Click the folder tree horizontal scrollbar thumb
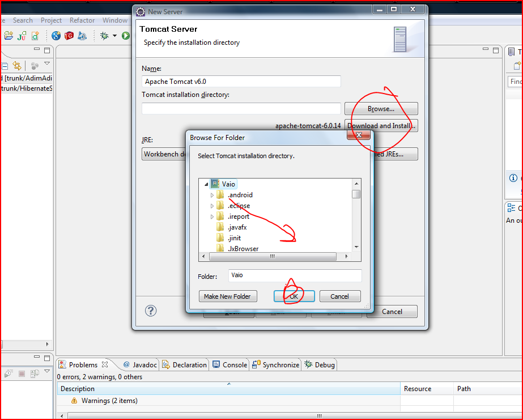The width and height of the screenshot is (523, 420). pyautogui.click(x=273, y=257)
